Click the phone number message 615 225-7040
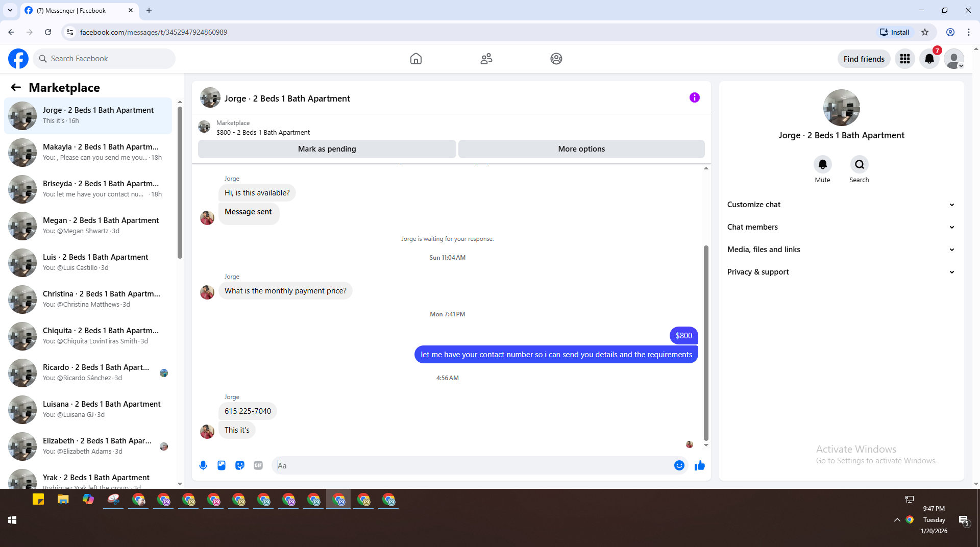This screenshot has width=980, height=547. click(x=248, y=411)
